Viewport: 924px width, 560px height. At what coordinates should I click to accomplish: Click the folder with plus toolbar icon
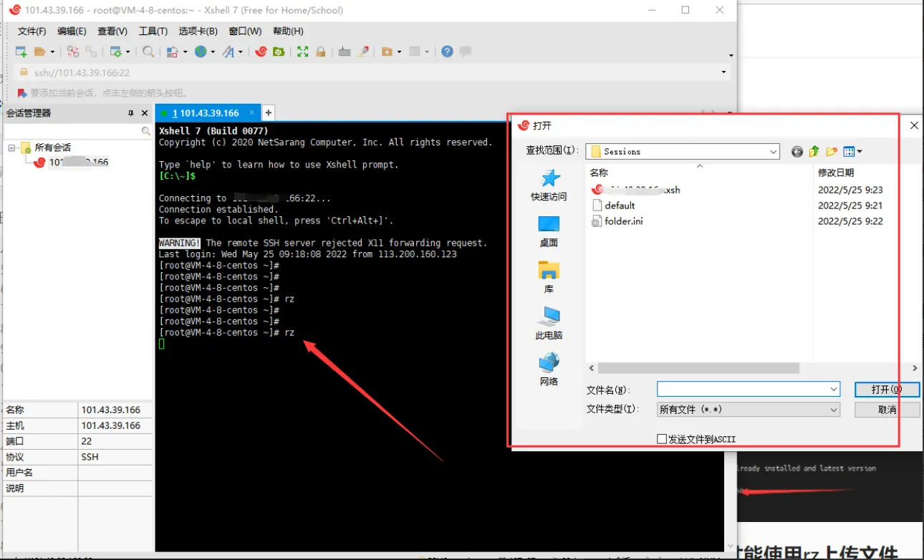[387, 52]
